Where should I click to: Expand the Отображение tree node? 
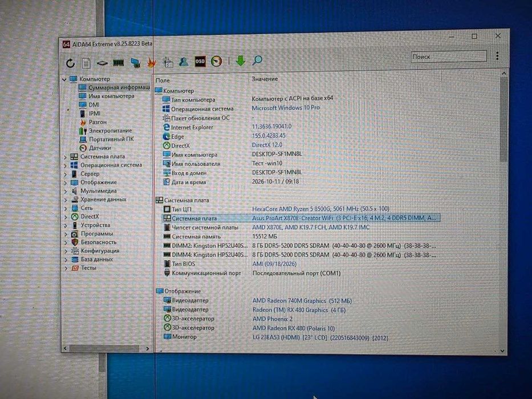66,182
